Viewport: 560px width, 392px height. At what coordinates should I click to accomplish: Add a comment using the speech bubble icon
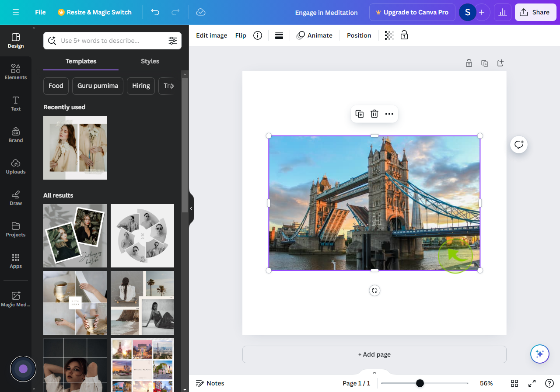pyautogui.click(x=519, y=145)
